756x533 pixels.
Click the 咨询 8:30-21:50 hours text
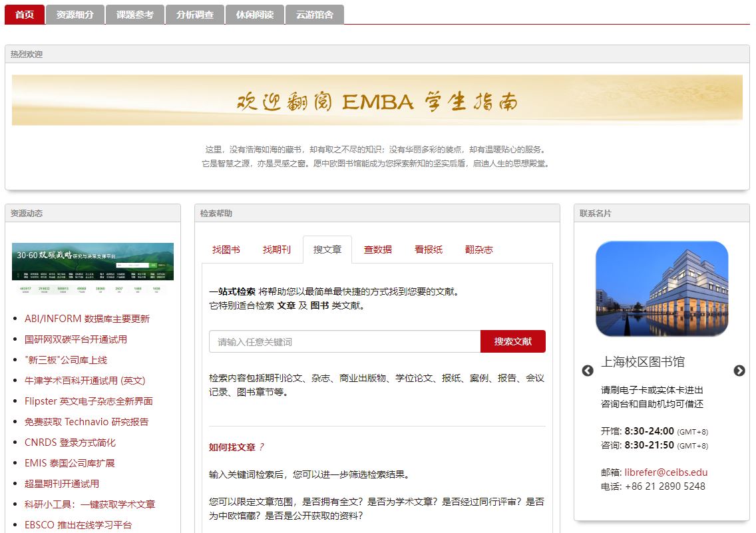pos(654,445)
